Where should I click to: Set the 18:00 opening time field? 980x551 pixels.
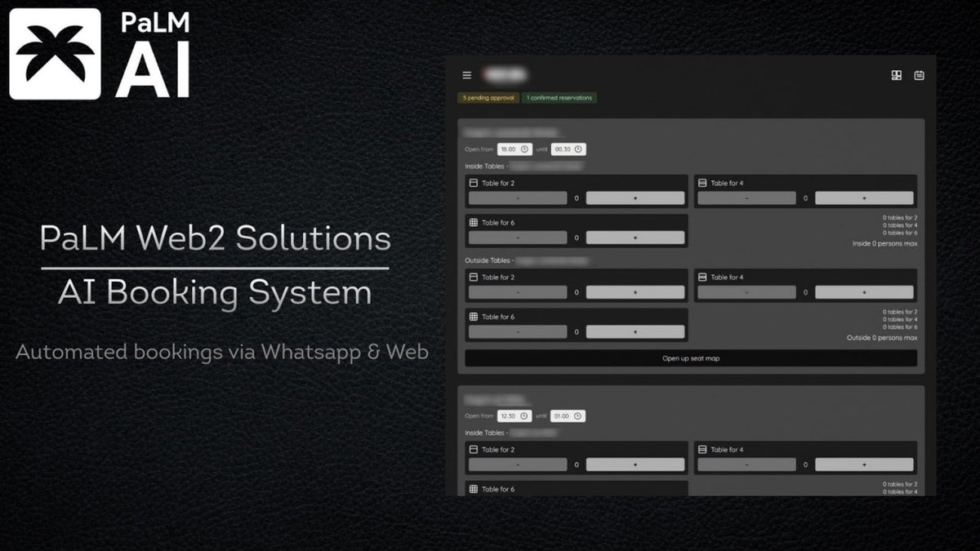[514, 149]
